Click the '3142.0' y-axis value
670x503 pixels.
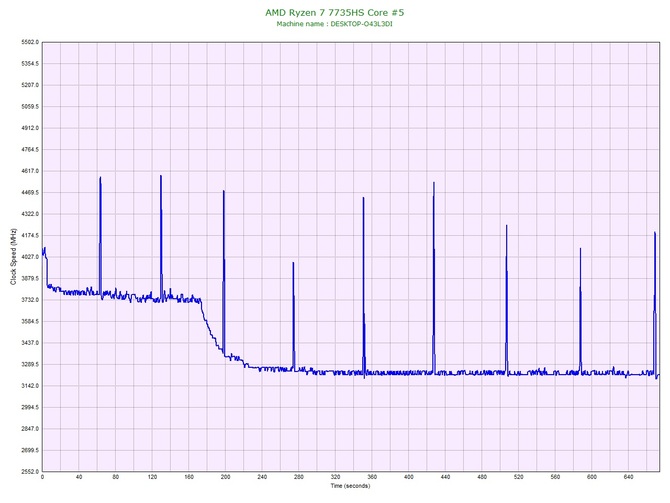click(x=30, y=386)
